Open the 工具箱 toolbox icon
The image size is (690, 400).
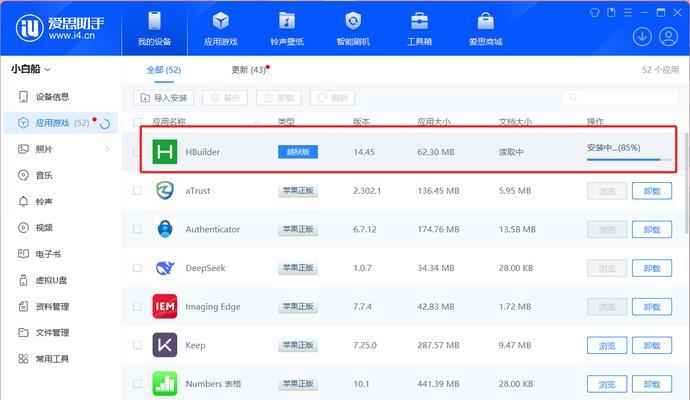pyautogui.click(x=419, y=21)
